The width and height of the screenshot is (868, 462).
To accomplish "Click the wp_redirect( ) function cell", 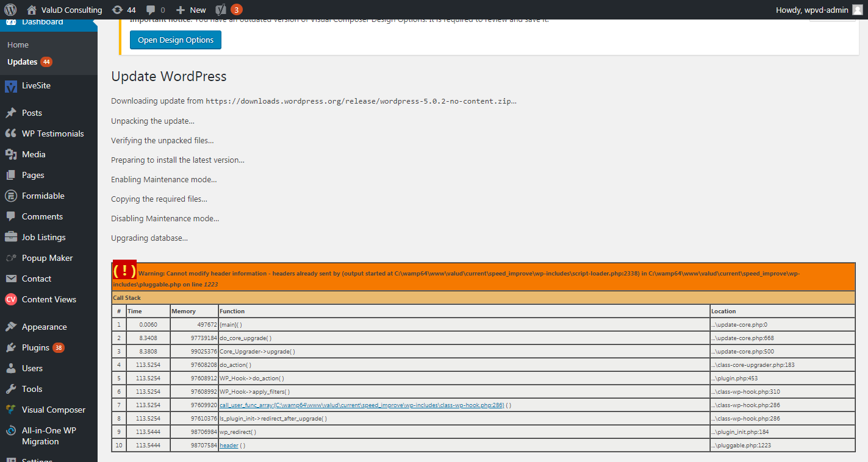I will (464, 432).
